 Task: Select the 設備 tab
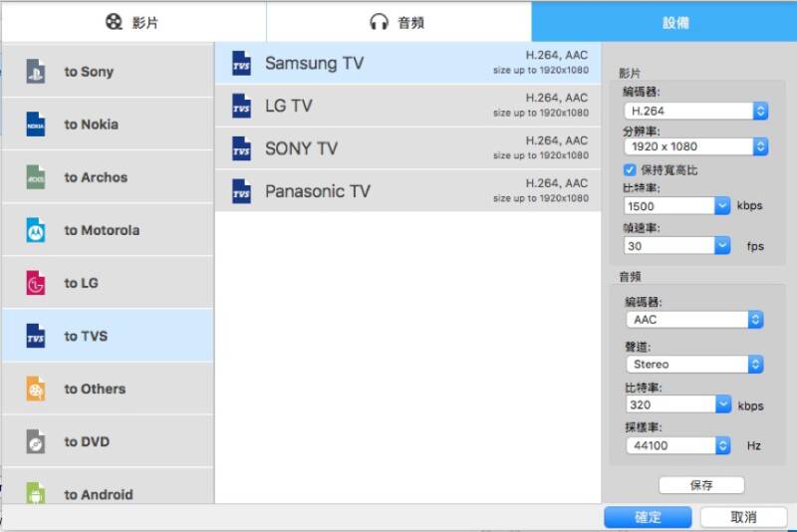(664, 22)
